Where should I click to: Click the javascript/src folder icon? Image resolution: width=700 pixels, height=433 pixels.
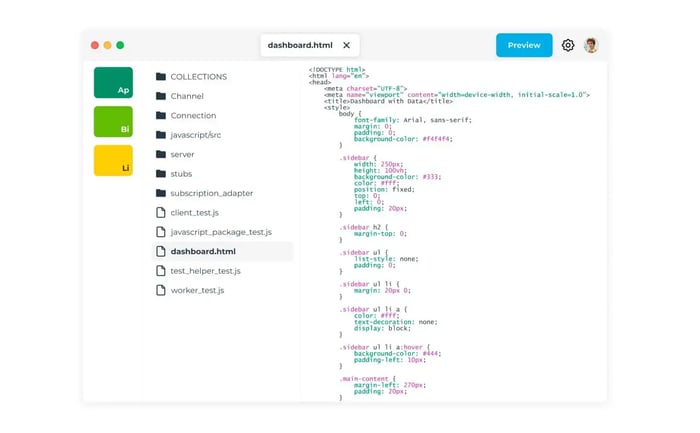[x=161, y=135]
